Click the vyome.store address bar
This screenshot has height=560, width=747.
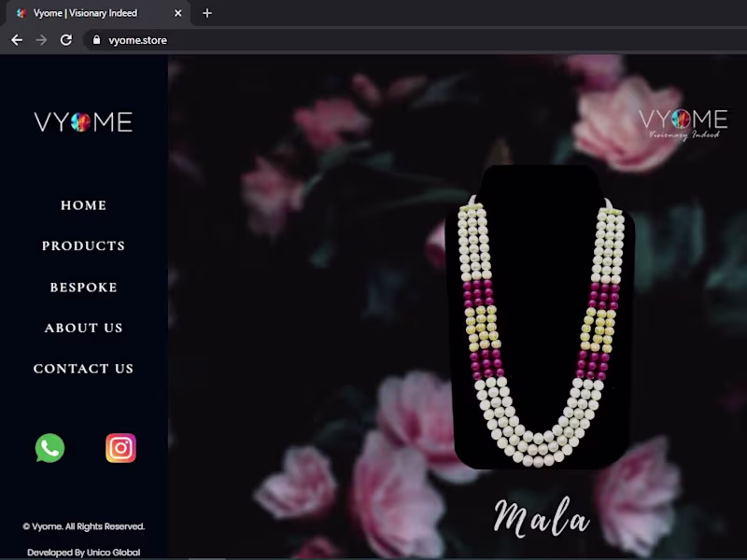415,40
